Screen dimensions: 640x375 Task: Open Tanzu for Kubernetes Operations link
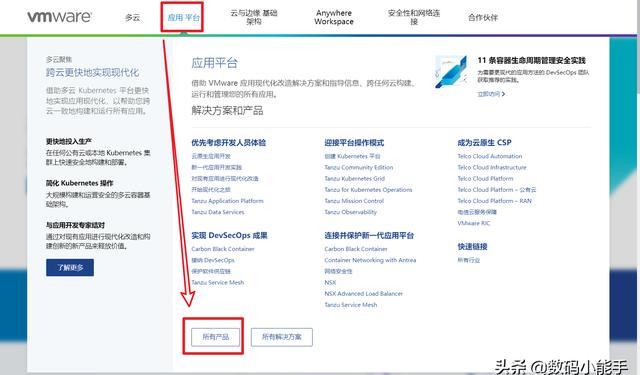pos(368,190)
